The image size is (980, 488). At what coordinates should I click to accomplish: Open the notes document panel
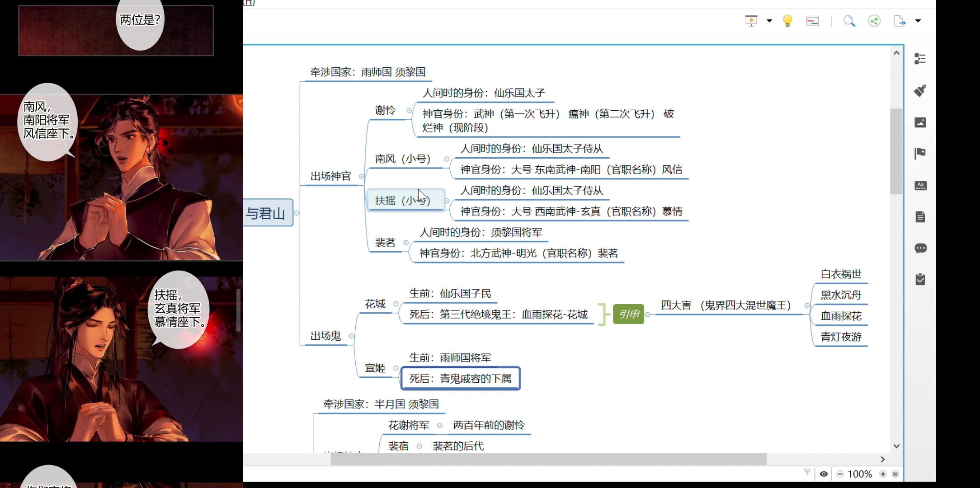[x=920, y=217]
